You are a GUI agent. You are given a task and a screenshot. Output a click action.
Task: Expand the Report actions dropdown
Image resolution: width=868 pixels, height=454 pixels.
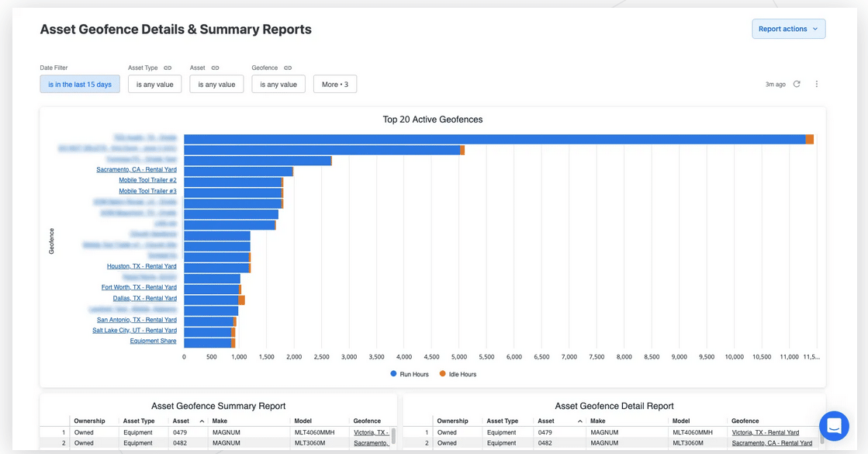pyautogui.click(x=788, y=29)
